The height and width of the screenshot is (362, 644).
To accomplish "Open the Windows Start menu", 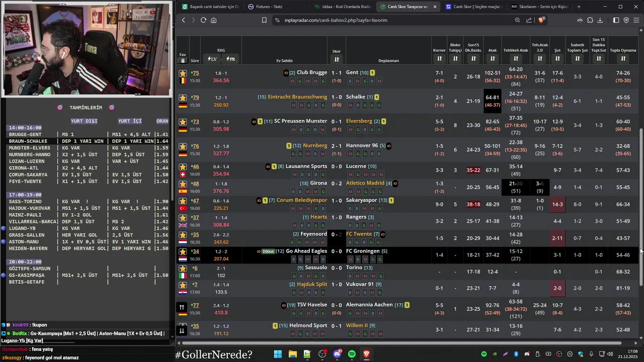I will tap(278, 354).
